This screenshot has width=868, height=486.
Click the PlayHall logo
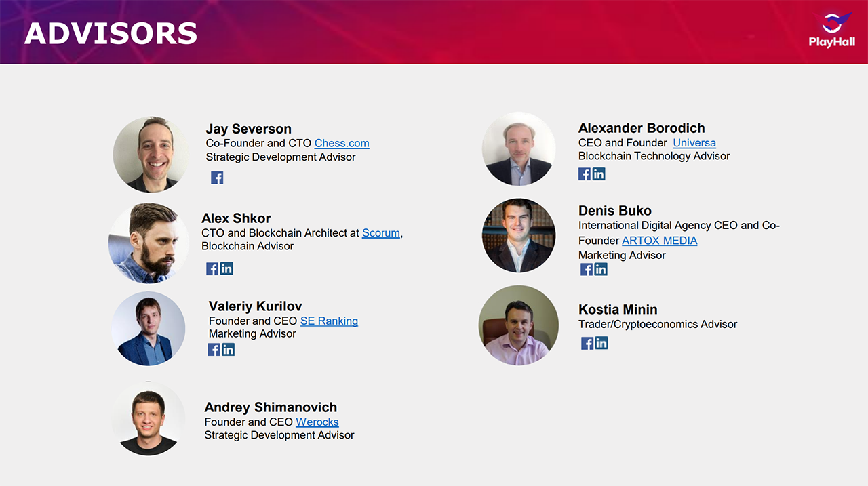[832, 30]
